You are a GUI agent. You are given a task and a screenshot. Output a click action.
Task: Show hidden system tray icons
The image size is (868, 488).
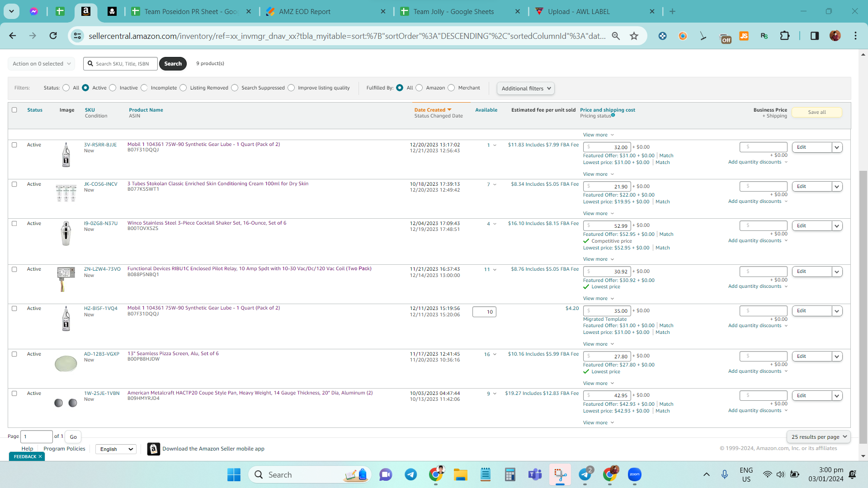[706, 474]
